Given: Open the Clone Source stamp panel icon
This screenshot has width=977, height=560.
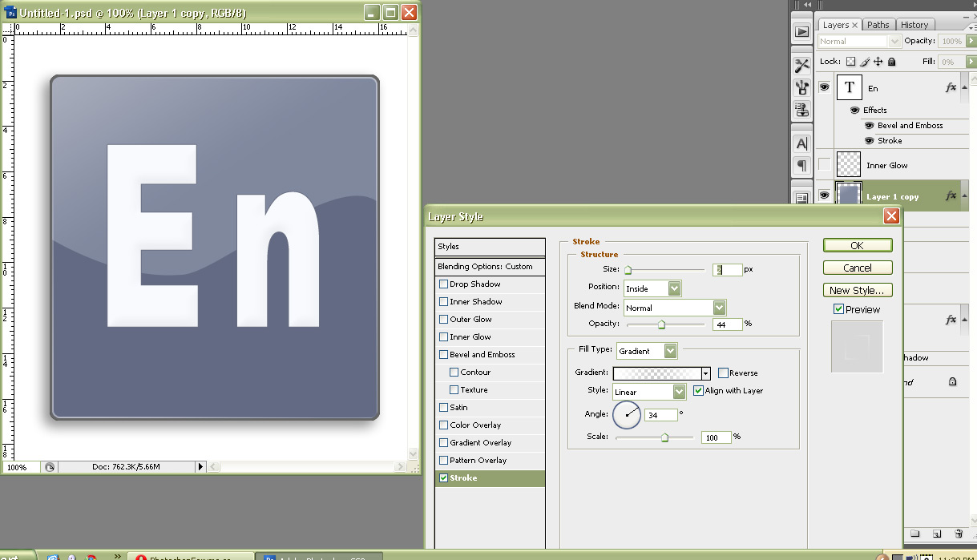Looking at the screenshot, I should pos(801,109).
